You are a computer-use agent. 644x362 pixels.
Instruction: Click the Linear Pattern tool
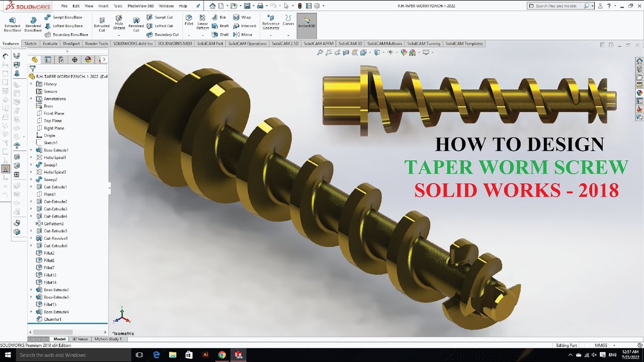pos(203,22)
